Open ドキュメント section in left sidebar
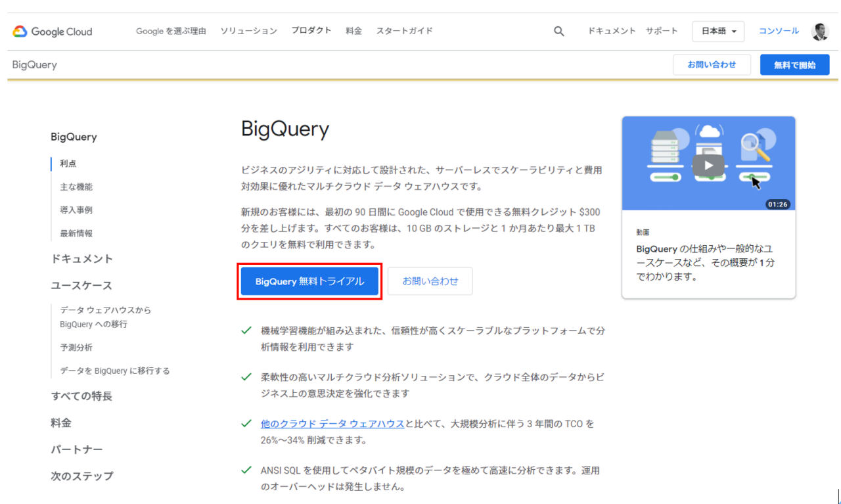The height and width of the screenshot is (504, 841). (x=82, y=259)
